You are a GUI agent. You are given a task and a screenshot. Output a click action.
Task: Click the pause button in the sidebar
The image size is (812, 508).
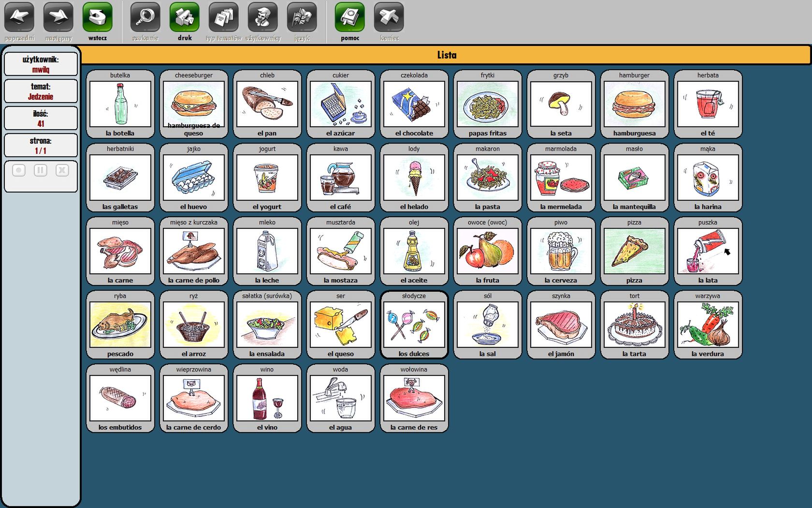41,170
